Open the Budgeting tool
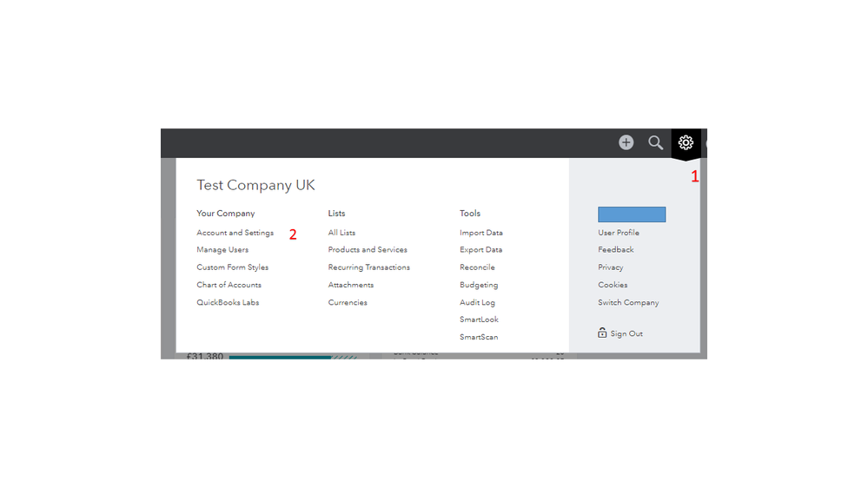Viewport: 868px width, 488px height. [479, 285]
